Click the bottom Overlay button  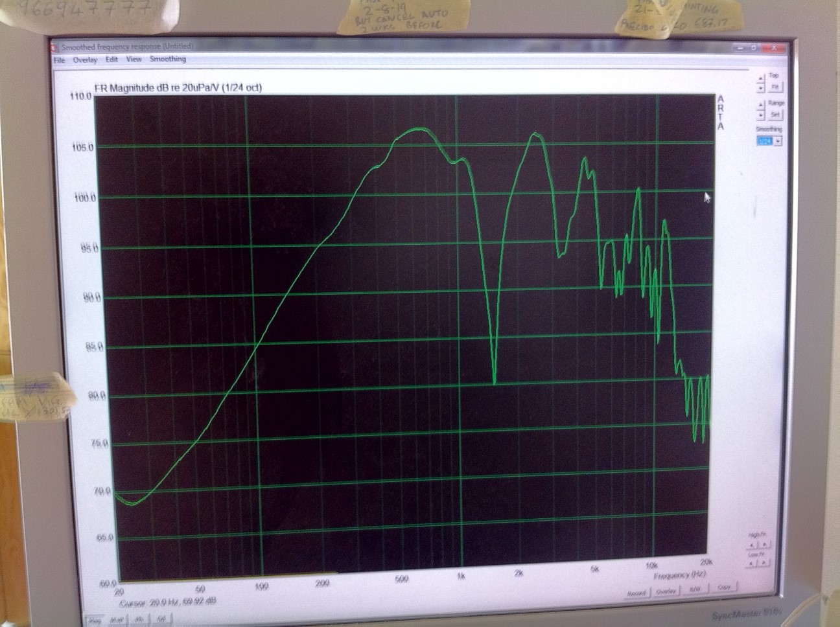click(x=666, y=591)
